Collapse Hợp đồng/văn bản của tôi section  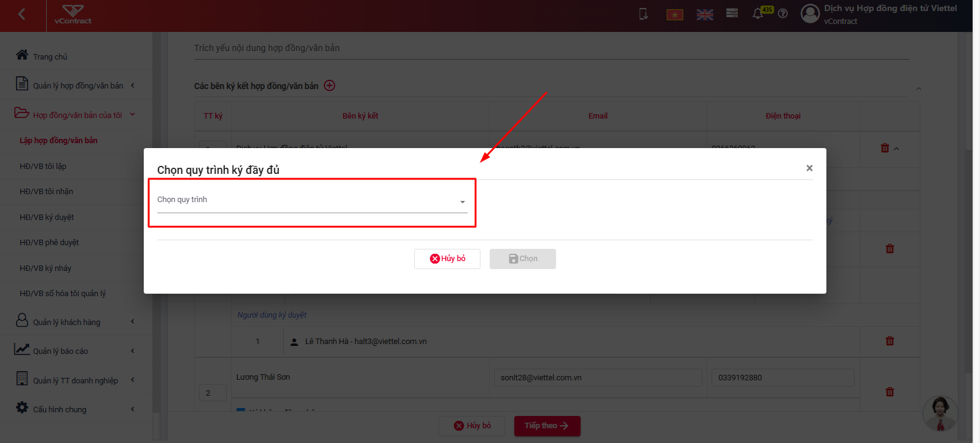pyautogui.click(x=75, y=114)
